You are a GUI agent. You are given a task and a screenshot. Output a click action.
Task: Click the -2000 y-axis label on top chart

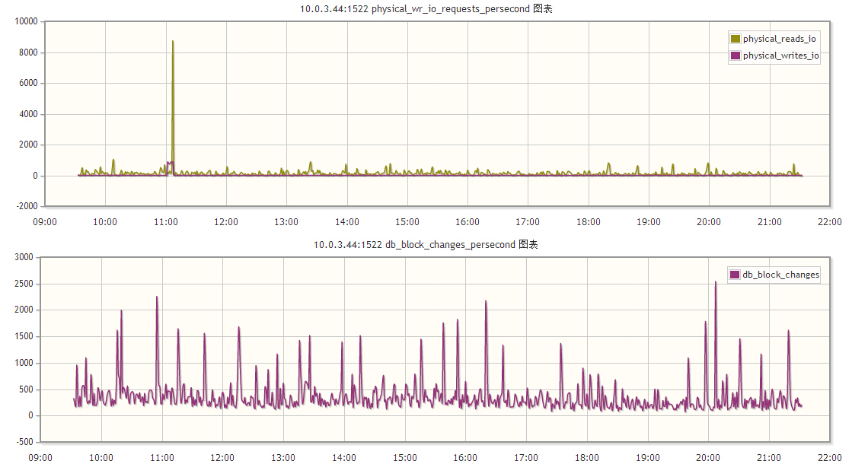click(27, 206)
